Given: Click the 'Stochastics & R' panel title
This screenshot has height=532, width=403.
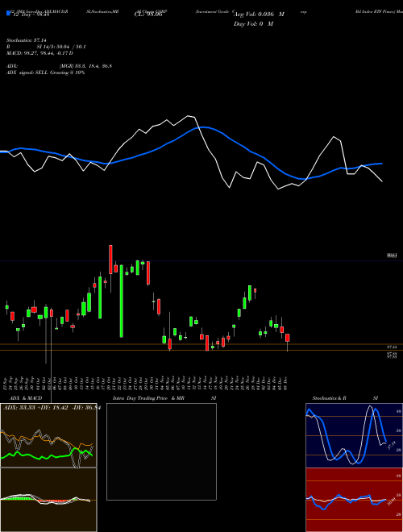Looking at the screenshot, I should [x=329, y=398].
